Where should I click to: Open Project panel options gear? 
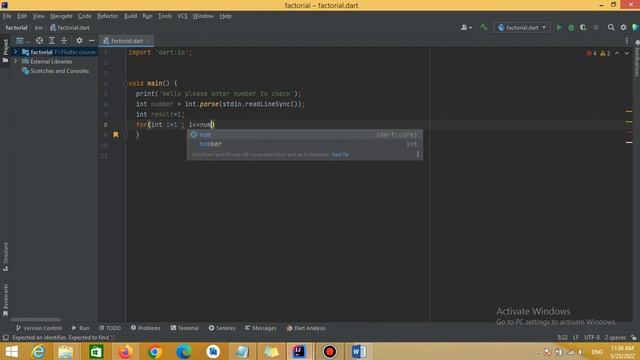coord(79,41)
